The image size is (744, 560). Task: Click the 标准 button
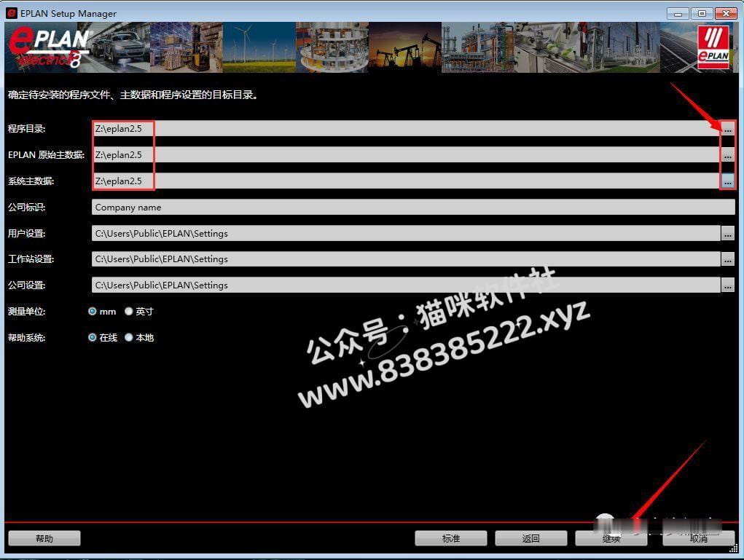tap(451, 538)
